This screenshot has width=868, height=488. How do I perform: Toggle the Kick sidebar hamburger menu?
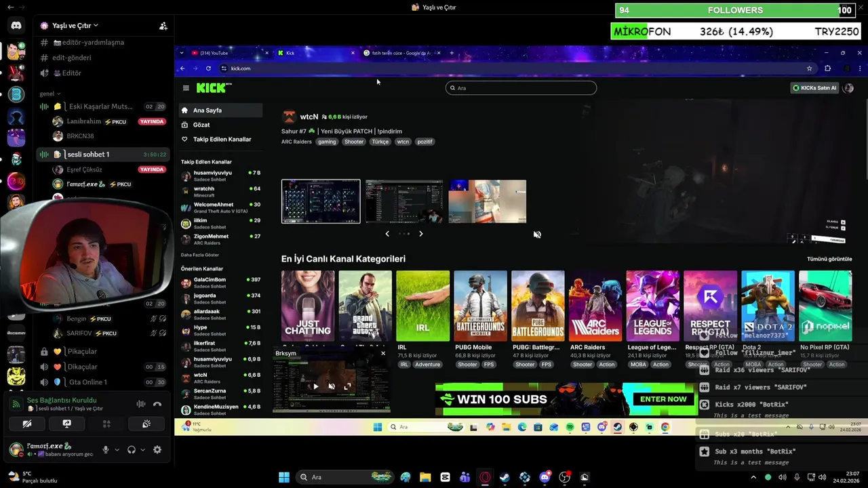186,88
